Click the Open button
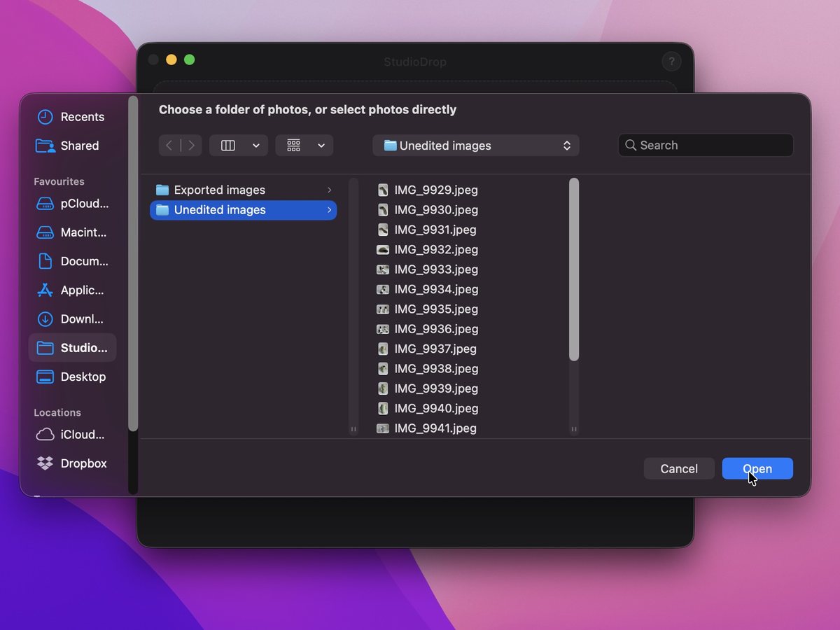 click(x=757, y=469)
